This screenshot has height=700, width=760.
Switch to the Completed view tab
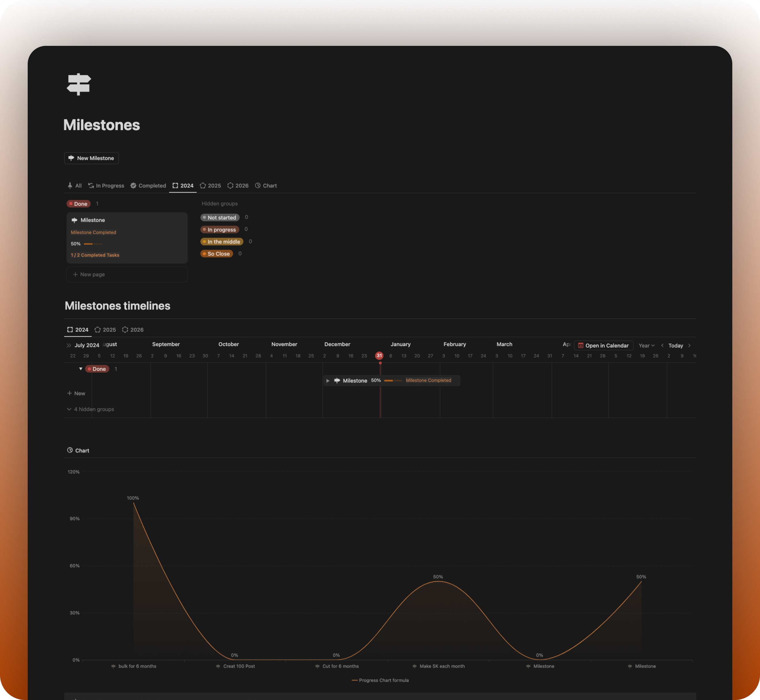(148, 186)
